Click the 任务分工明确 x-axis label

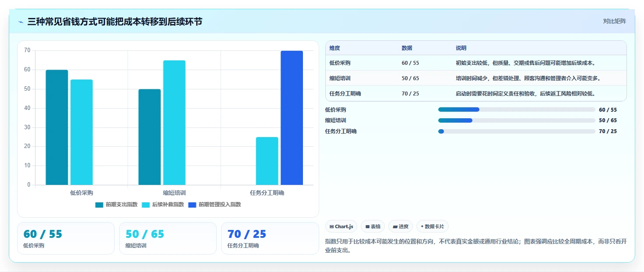pyautogui.click(x=267, y=193)
